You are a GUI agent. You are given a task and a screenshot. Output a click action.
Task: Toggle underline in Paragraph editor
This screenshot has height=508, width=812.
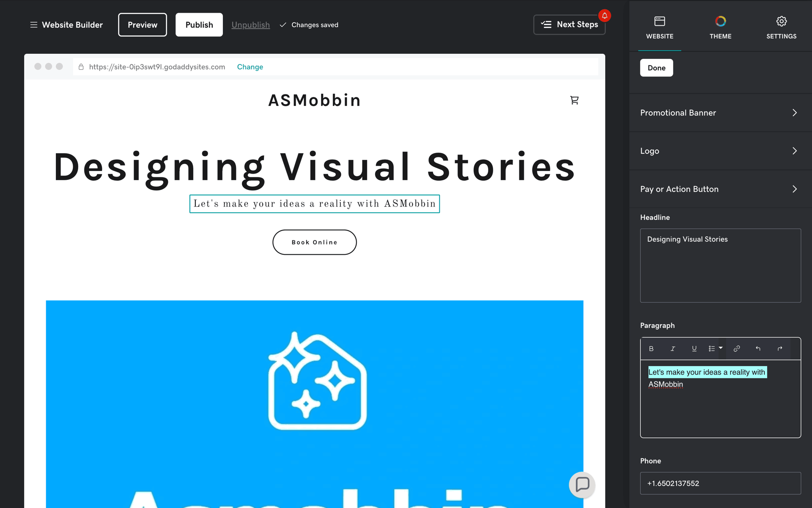coord(694,348)
